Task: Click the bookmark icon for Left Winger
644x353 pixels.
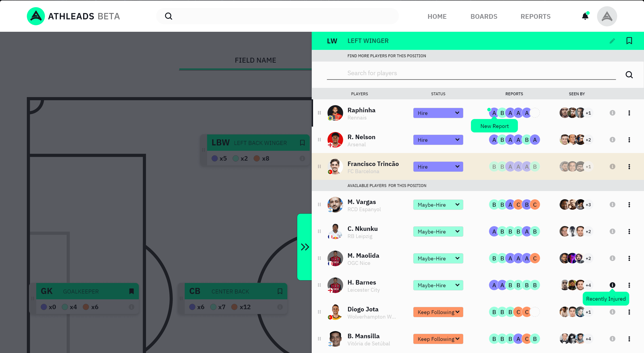Action: click(629, 40)
